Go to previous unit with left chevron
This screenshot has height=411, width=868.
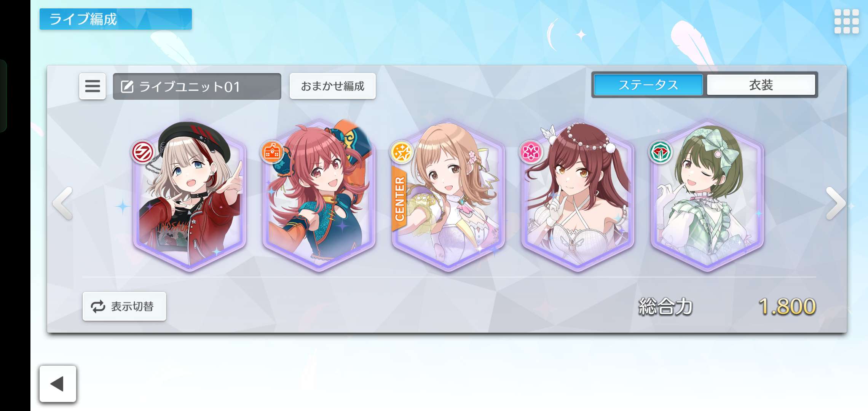[63, 203]
